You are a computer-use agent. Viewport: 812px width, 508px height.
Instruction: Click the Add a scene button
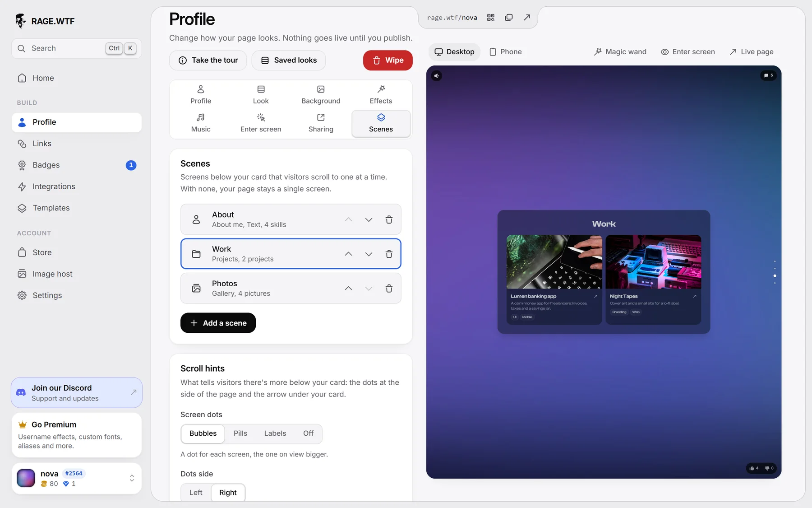pyautogui.click(x=218, y=323)
